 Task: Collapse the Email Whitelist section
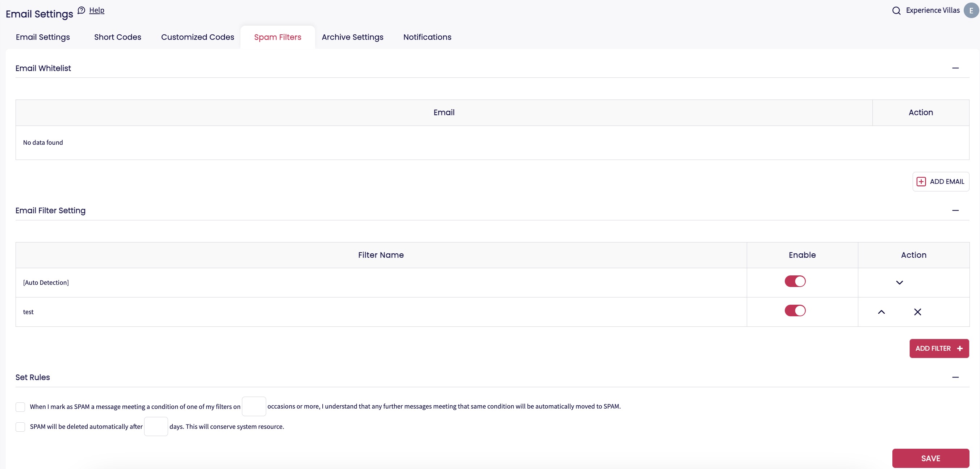[x=955, y=68]
